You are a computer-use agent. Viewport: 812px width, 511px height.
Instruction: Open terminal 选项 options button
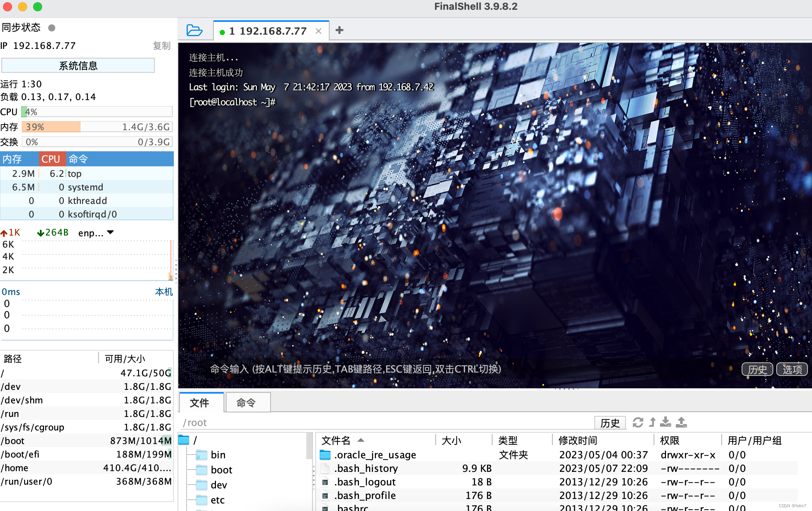[792, 370]
